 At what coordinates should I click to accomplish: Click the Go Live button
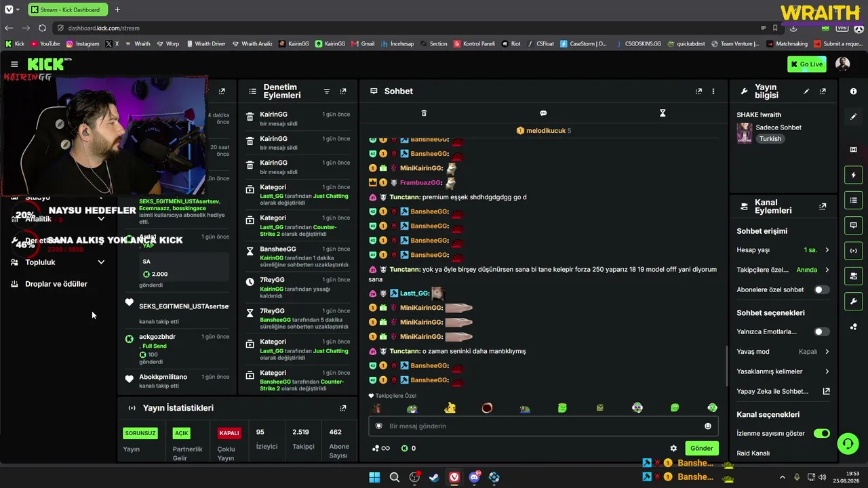point(807,64)
